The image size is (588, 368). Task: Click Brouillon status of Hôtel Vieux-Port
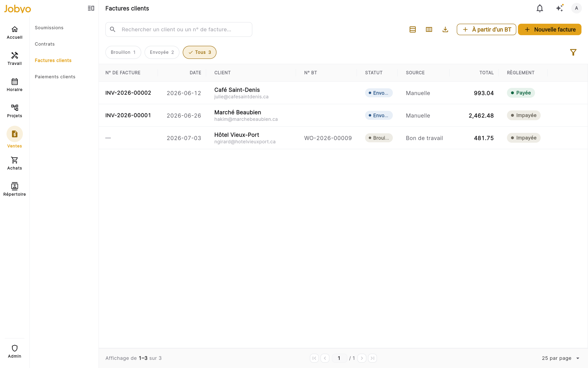(x=379, y=138)
